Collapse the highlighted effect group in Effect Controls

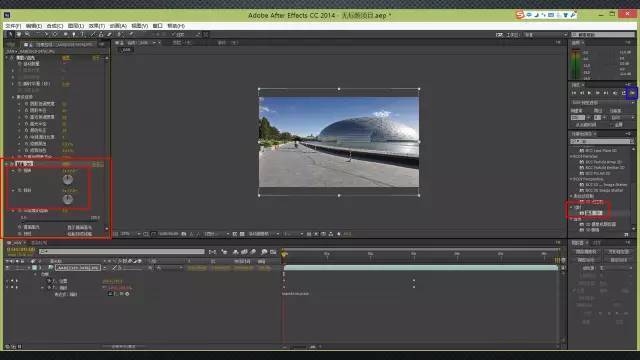click(7, 164)
